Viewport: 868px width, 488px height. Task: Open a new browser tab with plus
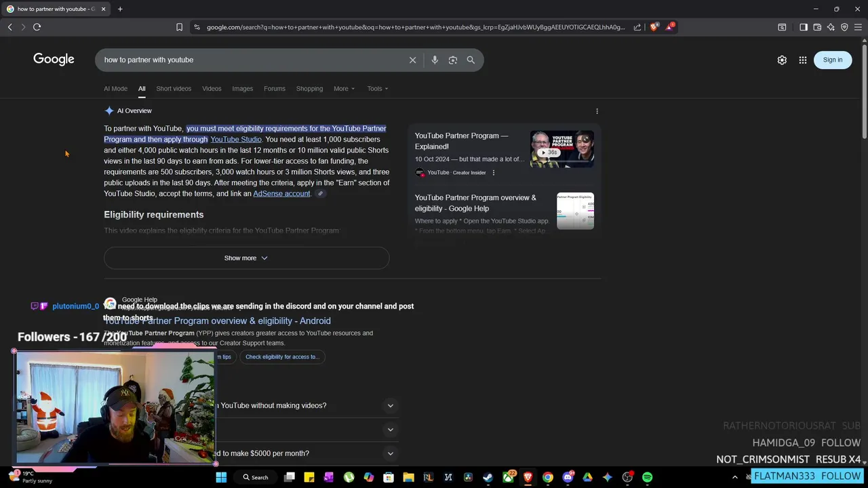pos(120,9)
